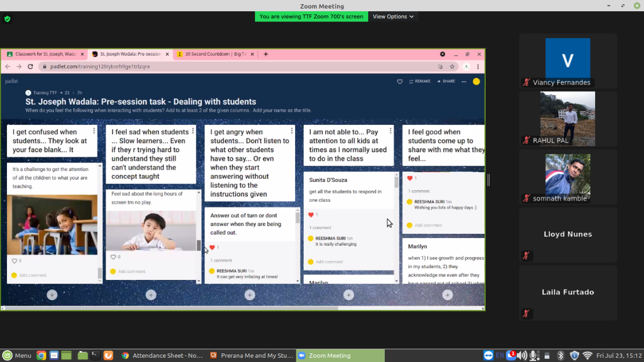Click the padlet REMAKE button
Viewport: 644px width, 362px height.
click(420, 82)
